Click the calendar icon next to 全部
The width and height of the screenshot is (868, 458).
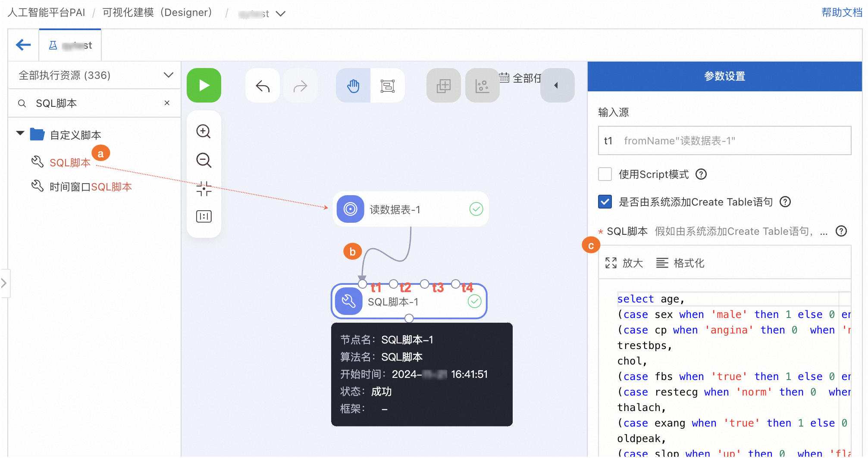tap(504, 78)
